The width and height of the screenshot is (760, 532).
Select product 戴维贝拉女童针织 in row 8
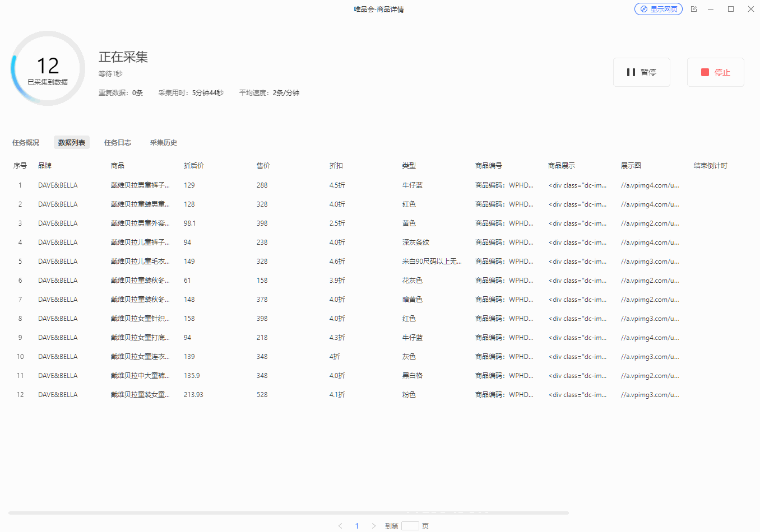(140, 319)
